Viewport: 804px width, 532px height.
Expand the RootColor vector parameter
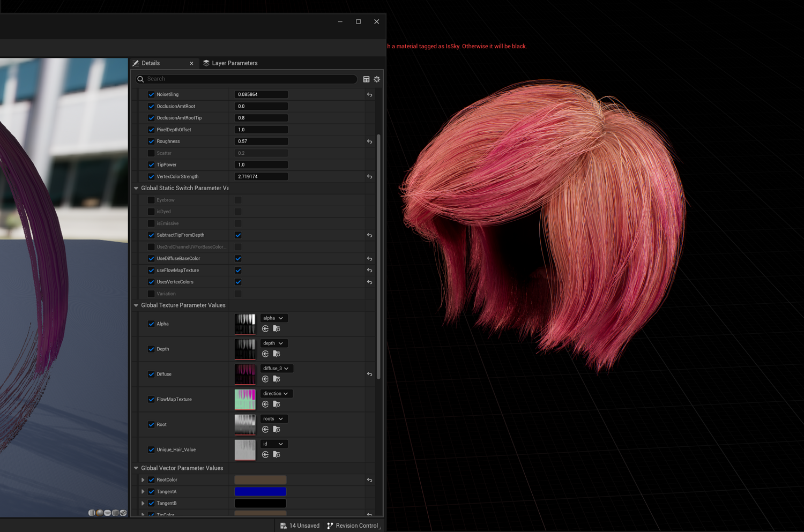pyautogui.click(x=143, y=480)
